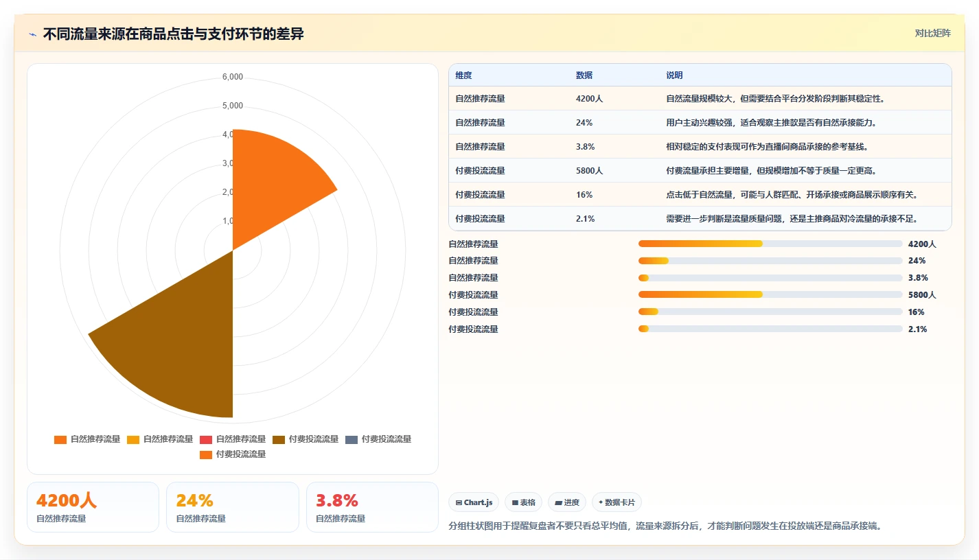Viewport: 979px width, 560px height.
Task: Click the 6,000 axis label on chart
Action: tap(233, 77)
